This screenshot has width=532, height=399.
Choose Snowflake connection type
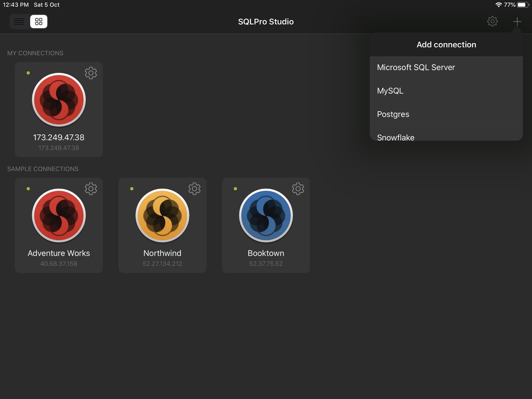(x=446, y=135)
